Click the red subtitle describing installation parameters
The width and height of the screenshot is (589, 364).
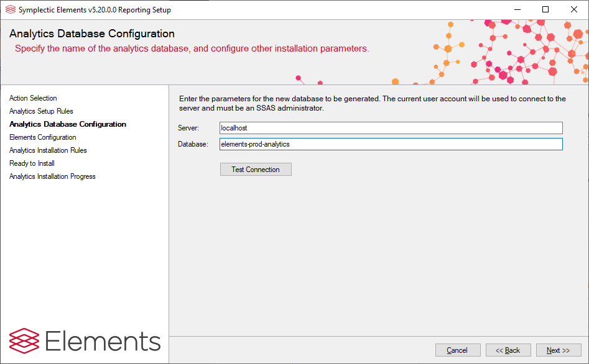tap(192, 49)
